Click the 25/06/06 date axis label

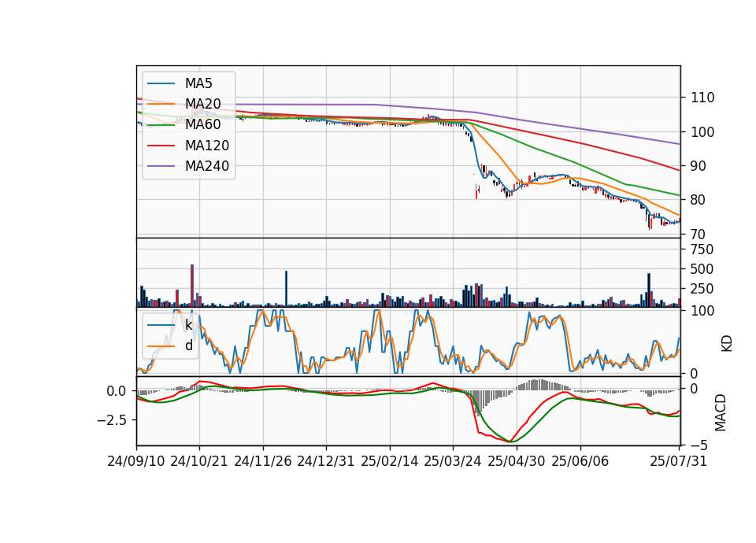tap(580, 461)
